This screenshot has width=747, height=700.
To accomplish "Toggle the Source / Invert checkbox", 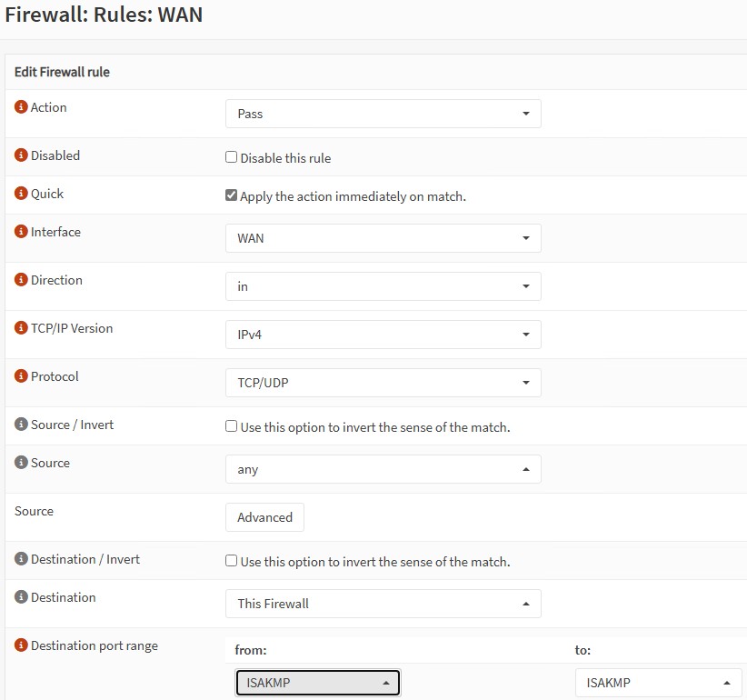I will [232, 426].
